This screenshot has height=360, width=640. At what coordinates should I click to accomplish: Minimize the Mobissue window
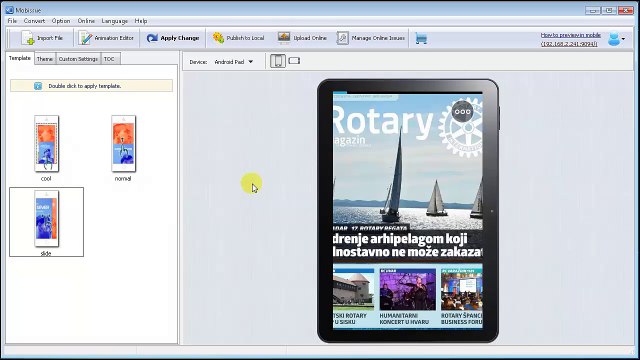593,10
